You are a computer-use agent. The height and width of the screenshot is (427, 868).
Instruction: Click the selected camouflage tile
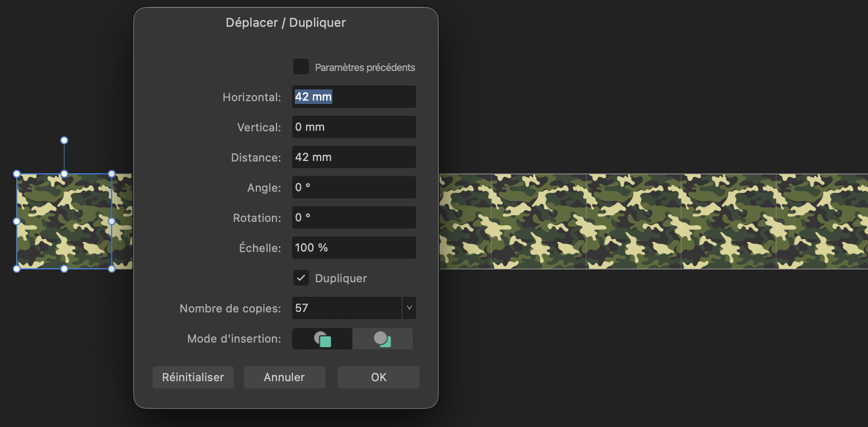(64, 221)
